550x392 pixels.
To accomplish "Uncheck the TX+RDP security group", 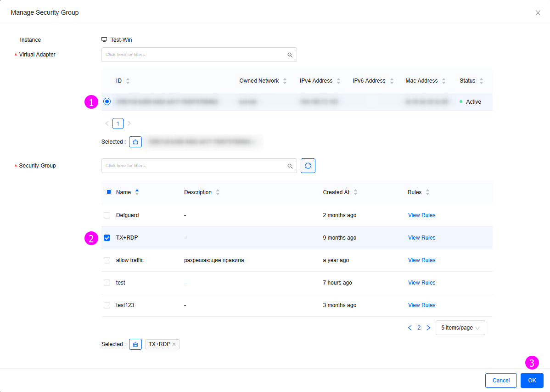I will (x=107, y=238).
